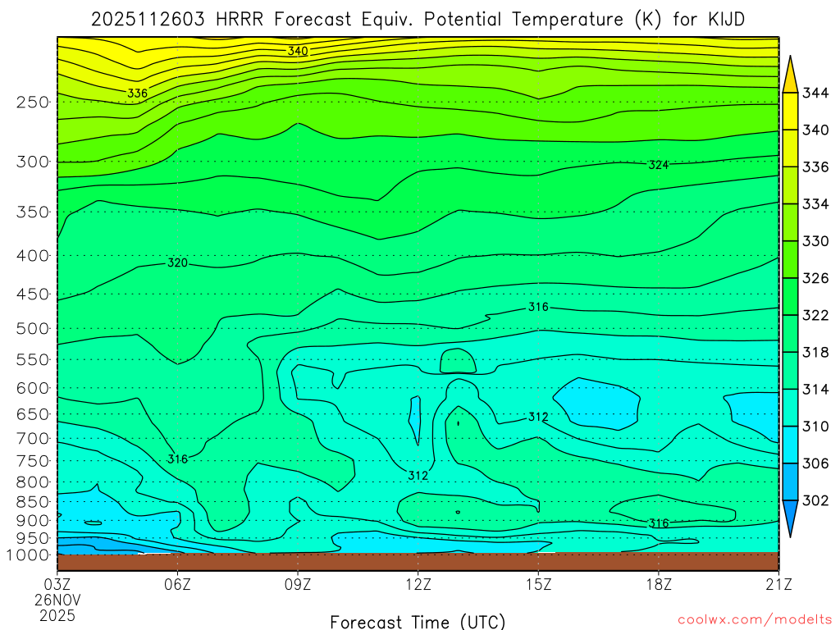
Task: Click the 700 pressure level axis label
Action: [33, 439]
